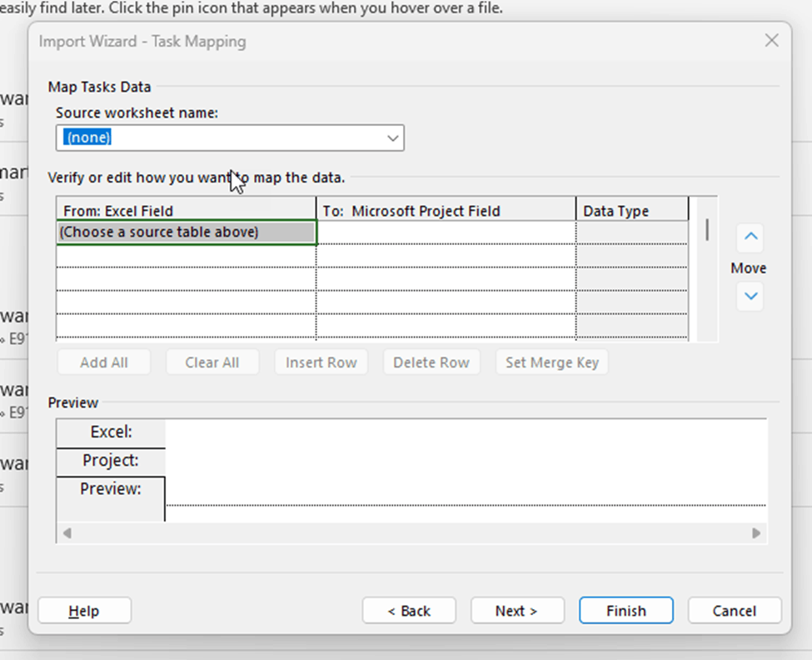This screenshot has width=812, height=660.
Task: Click the Preview horizontal scrollbar right arrow
Action: [x=756, y=532]
